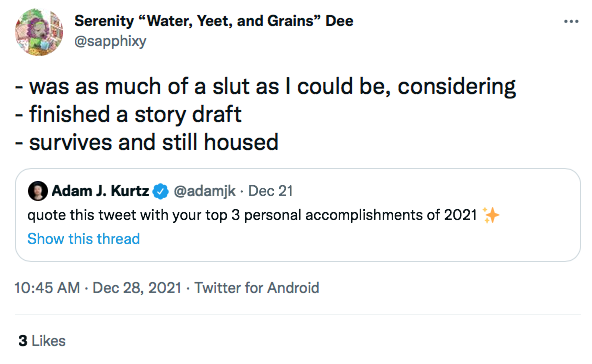Click the @sapphixy handle
The width and height of the screenshot is (592, 364).
tap(110, 41)
